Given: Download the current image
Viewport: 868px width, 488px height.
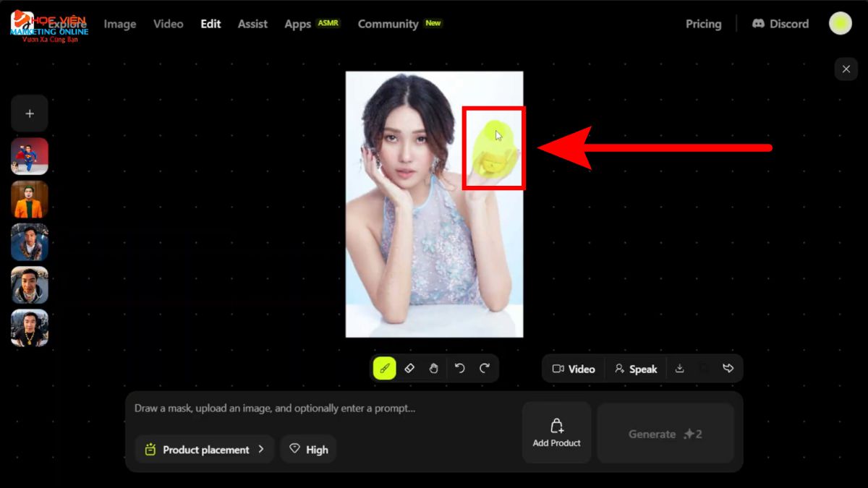Looking at the screenshot, I should click(x=679, y=369).
